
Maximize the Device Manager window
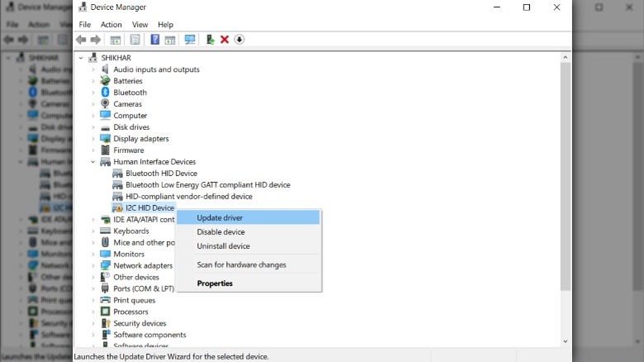point(527,7)
